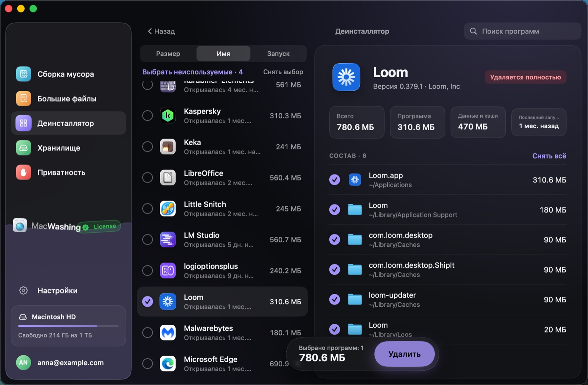Sort programs by Размер tab
Image resolution: width=588 pixels, height=385 pixels.
click(168, 54)
